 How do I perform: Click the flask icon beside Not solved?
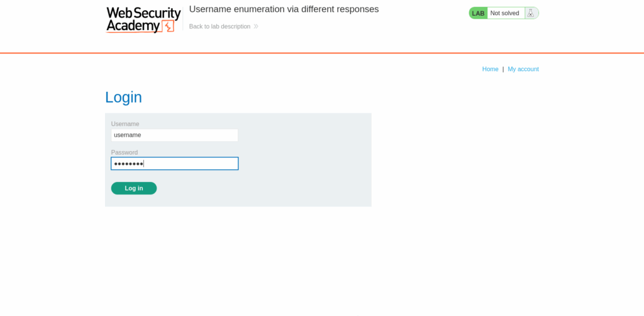[531, 13]
